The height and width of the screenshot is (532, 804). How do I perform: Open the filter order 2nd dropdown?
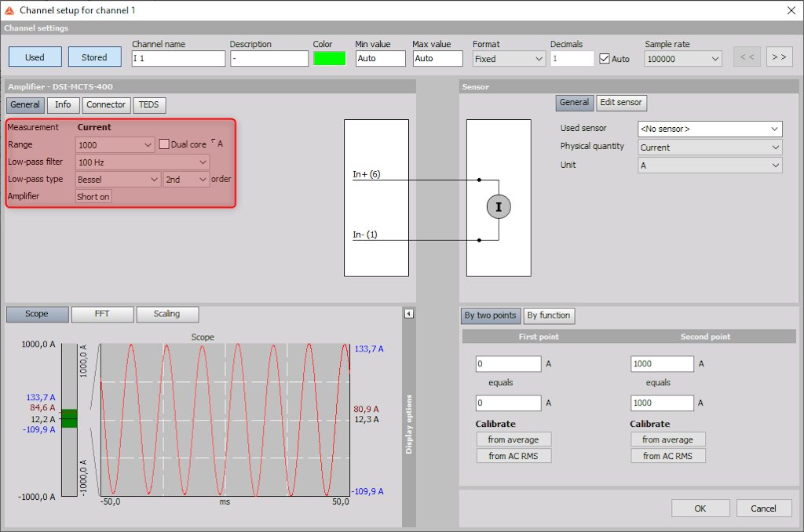tap(186, 180)
